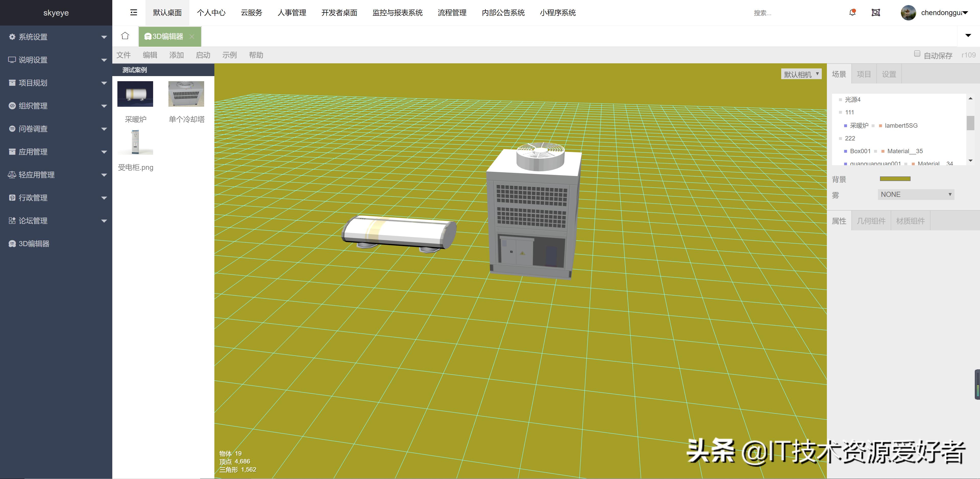This screenshot has height=479, width=980.
Task: Click the 启动 button in the toolbar
Action: click(203, 55)
